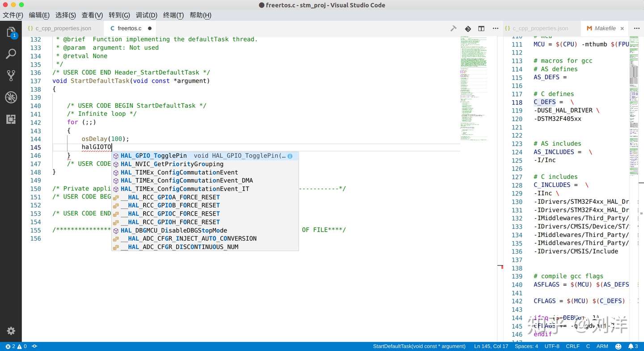Screen dimensions: 644x351
Task: Open the 文件(F) menu
Action: [x=13, y=15]
